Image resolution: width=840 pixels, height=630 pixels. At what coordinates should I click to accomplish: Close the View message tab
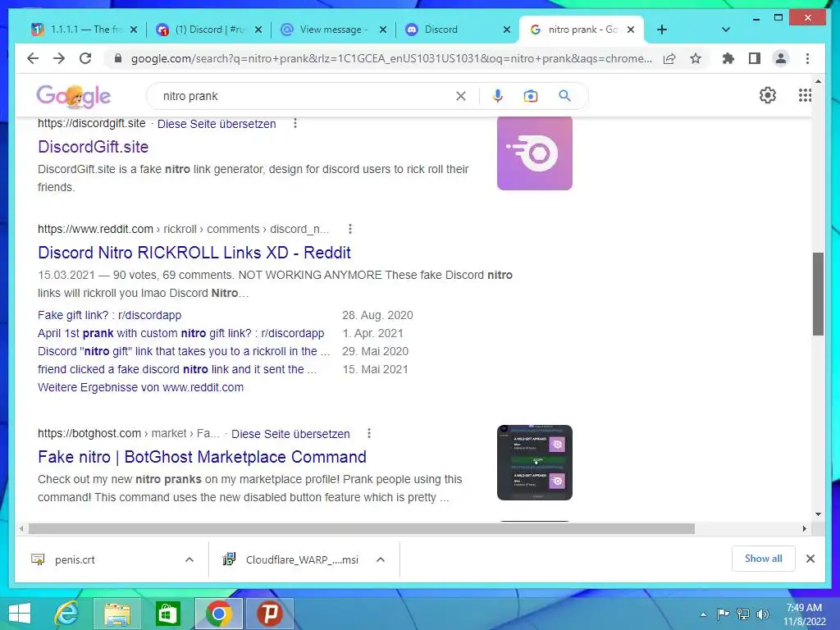pos(383,30)
